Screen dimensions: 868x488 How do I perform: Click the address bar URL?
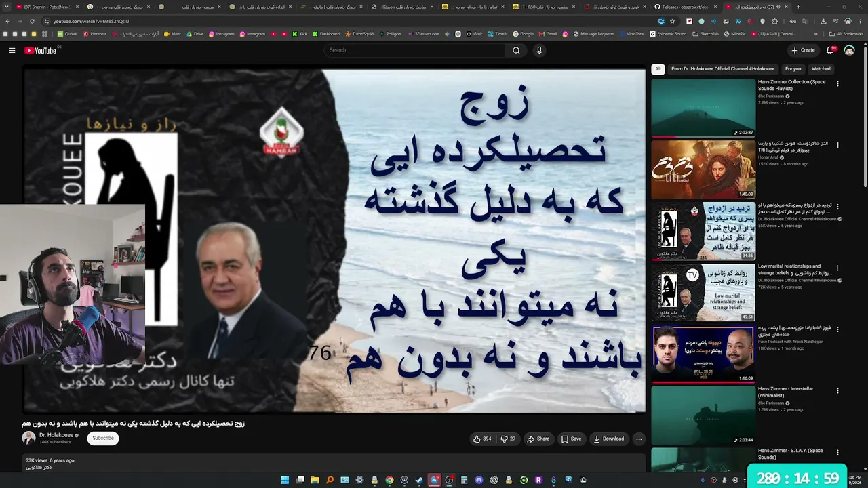tap(92, 21)
